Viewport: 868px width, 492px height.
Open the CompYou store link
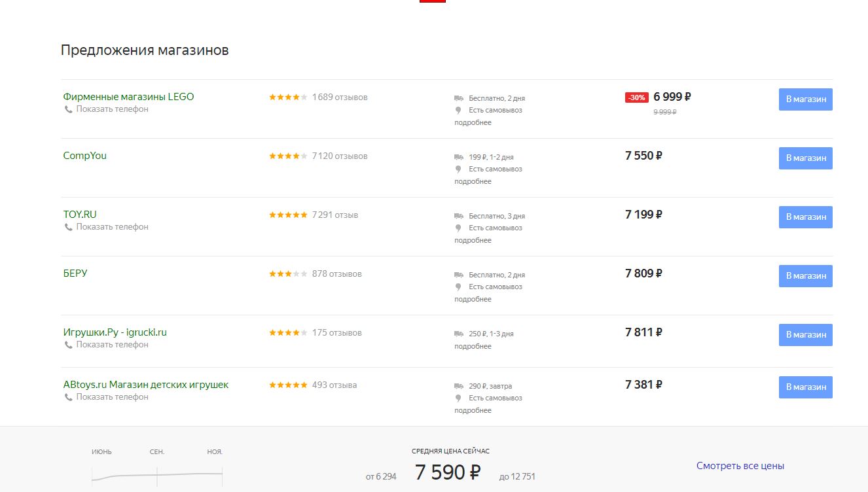click(x=85, y=156)
